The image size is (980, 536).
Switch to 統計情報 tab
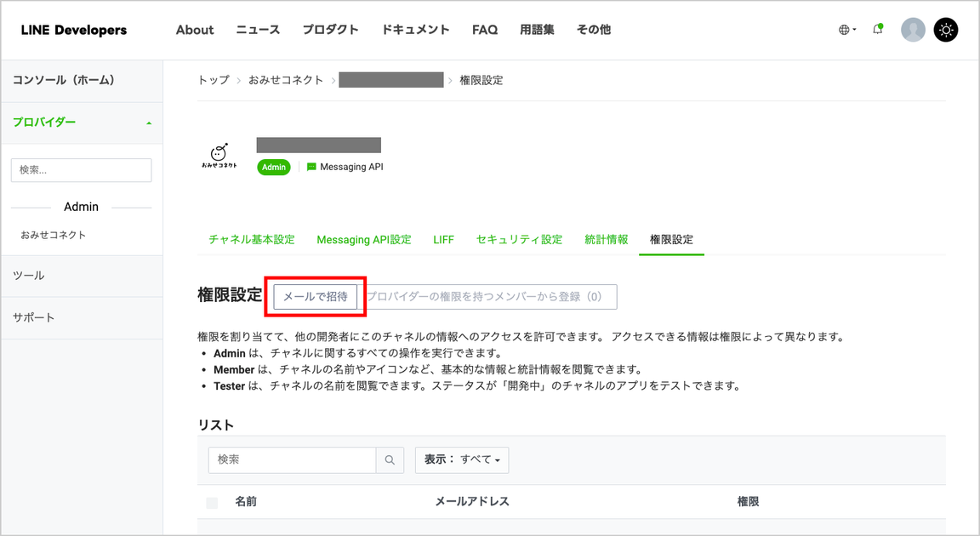pyautogui.click(x=607, y=240)
